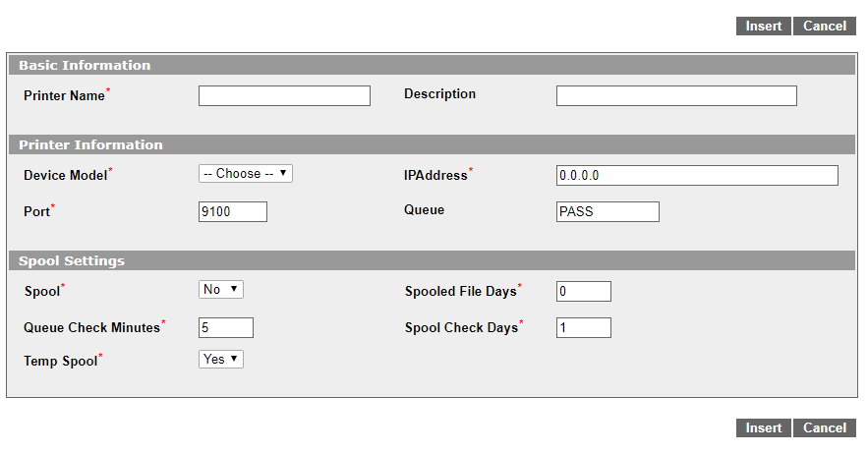Click the Printer Name label

[64, 95]
